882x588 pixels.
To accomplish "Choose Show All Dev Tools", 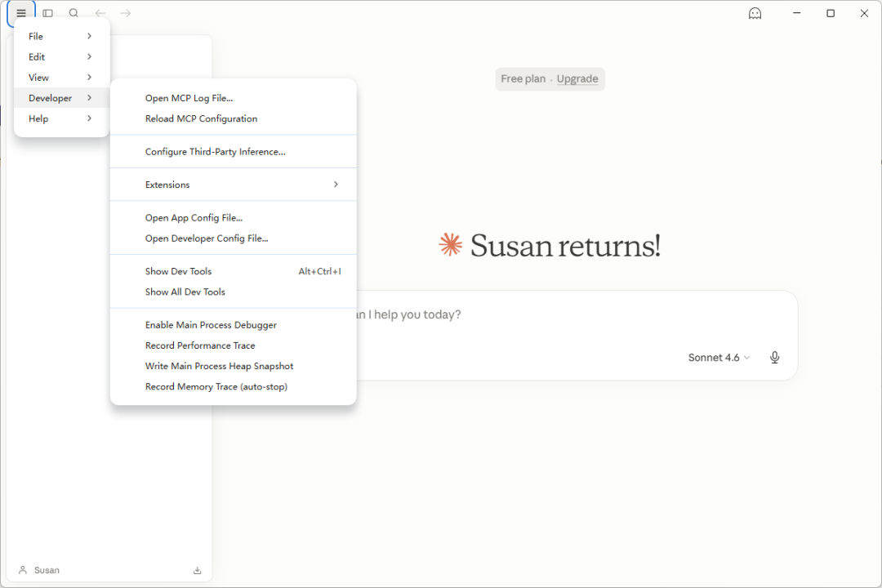I will point(234,292).
